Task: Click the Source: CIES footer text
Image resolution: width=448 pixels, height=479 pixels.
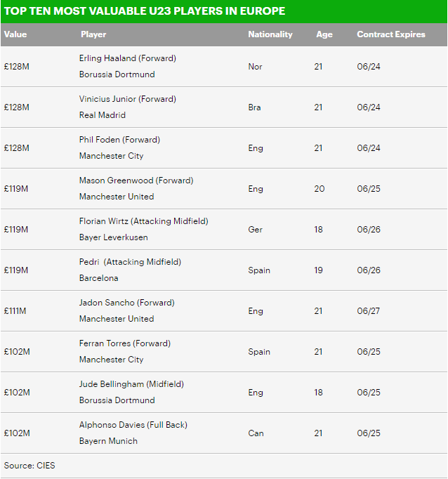Action: (28, 466)
